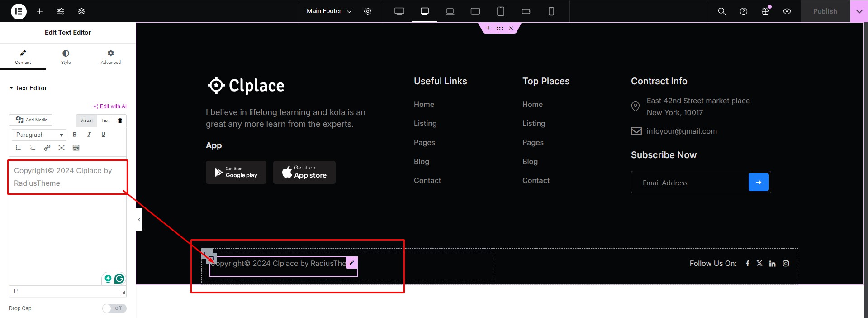
Task: Insert a bulleted list
Action: tap(18, 148)
